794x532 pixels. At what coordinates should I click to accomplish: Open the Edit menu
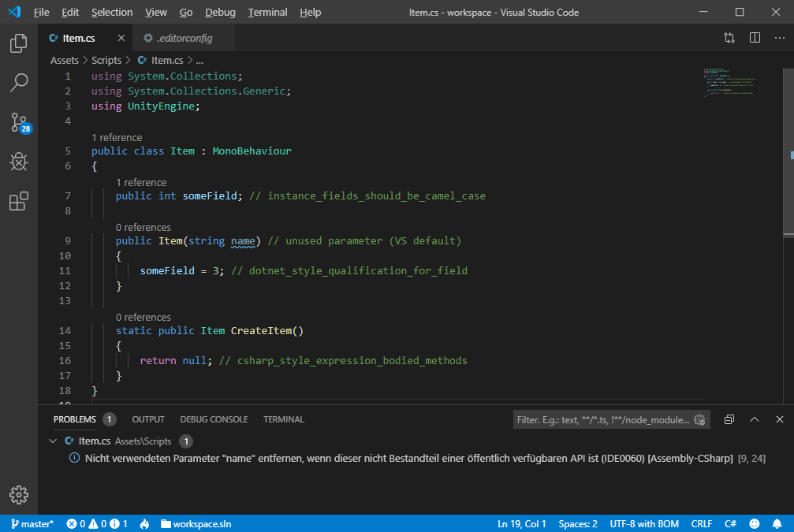70,12
